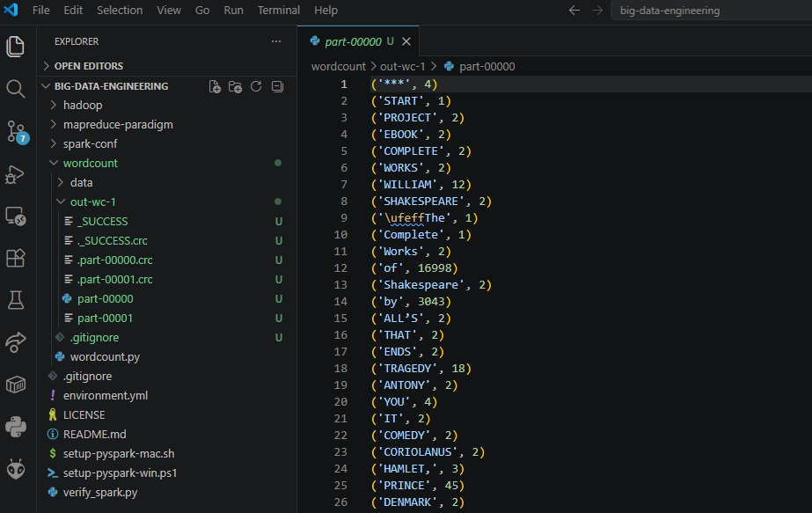Go forward using the navigation arrow
The width and height of the screenshot is (812, 513).
pyautogui.click(x=597, y=11)
